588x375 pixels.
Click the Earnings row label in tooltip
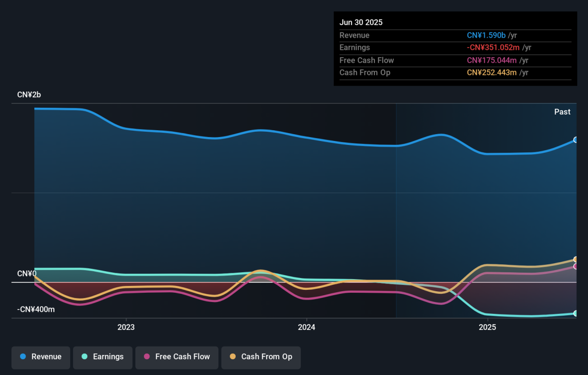(355, 47)
